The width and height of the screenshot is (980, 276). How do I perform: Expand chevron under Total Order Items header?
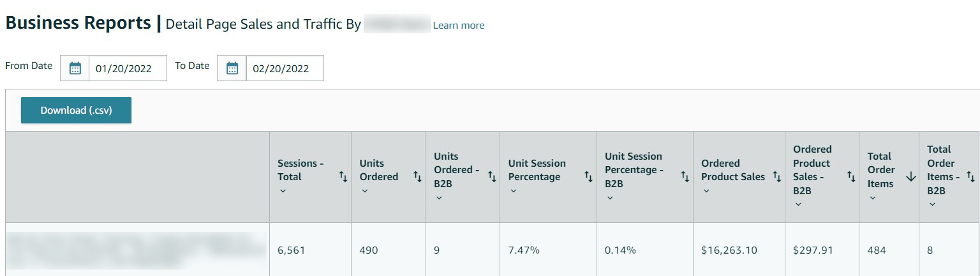coord(872,198)
